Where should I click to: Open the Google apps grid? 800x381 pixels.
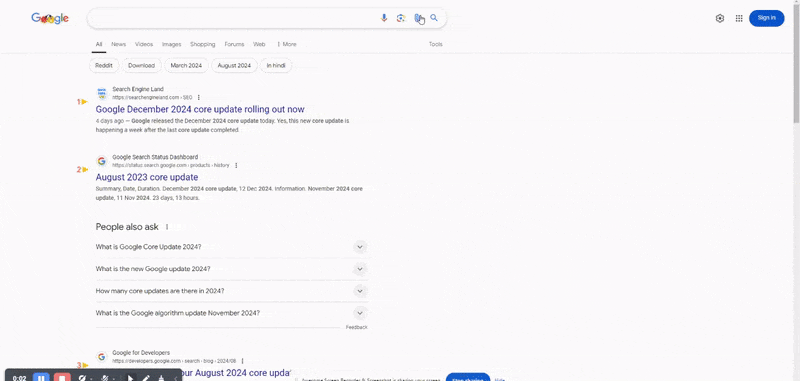pos(739,18)
